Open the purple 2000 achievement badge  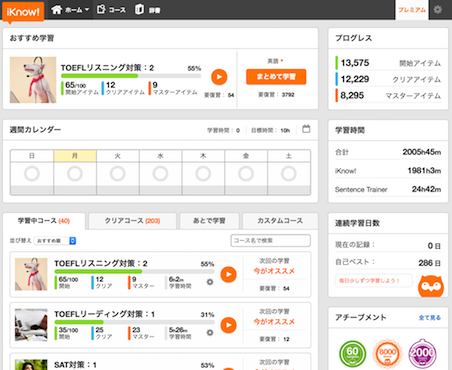(422, 353)
